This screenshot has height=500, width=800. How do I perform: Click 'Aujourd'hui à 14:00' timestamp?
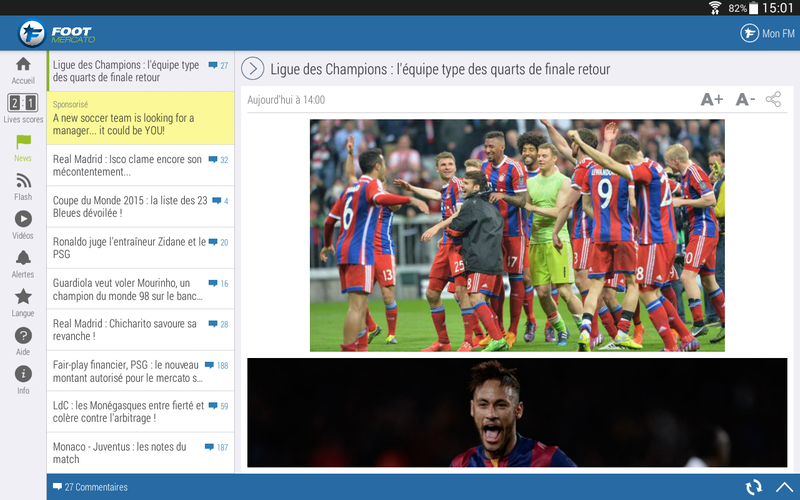(286, 100)
